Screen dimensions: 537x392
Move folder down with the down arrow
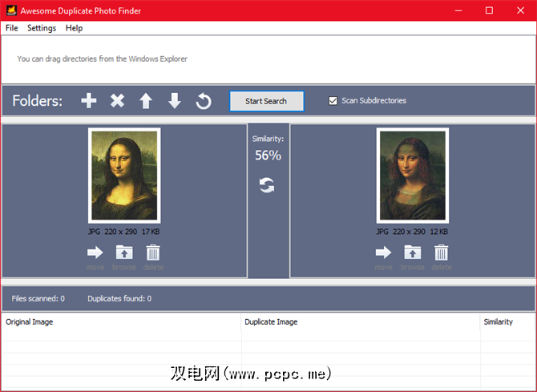click(x=175, y=101)
